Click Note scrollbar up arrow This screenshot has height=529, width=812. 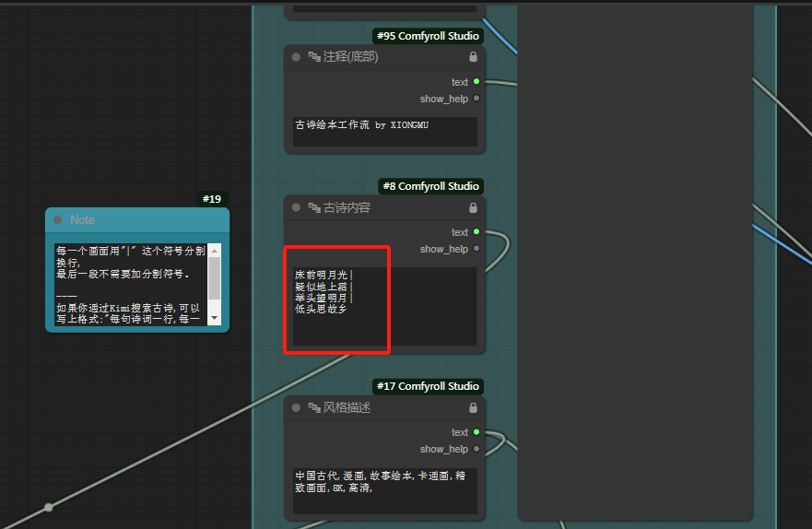tap(215, 251)
